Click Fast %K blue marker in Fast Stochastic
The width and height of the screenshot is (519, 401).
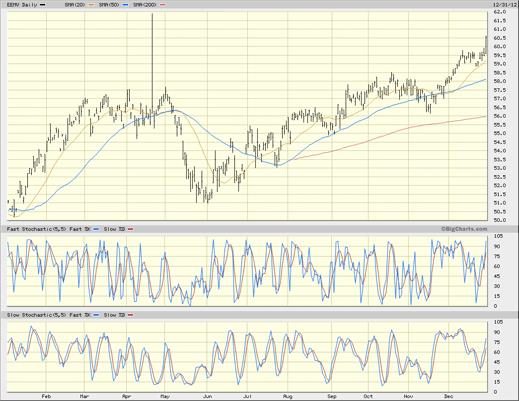[x=96, y=229]
